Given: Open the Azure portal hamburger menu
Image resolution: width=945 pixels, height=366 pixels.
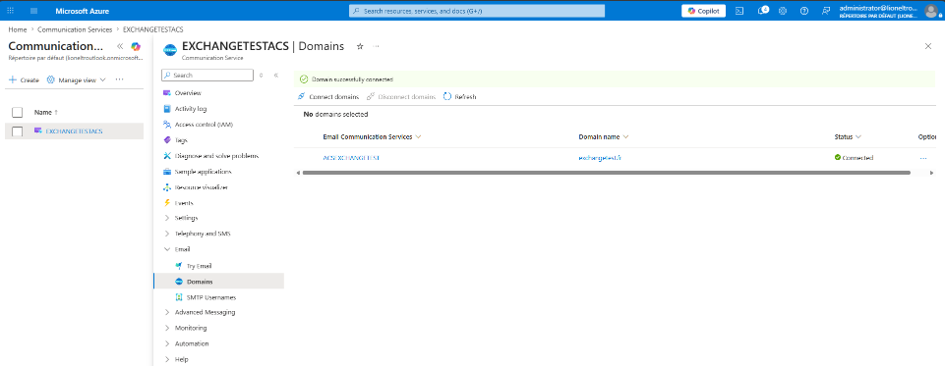Looking at the screenshot, I should tap(34, 11).
